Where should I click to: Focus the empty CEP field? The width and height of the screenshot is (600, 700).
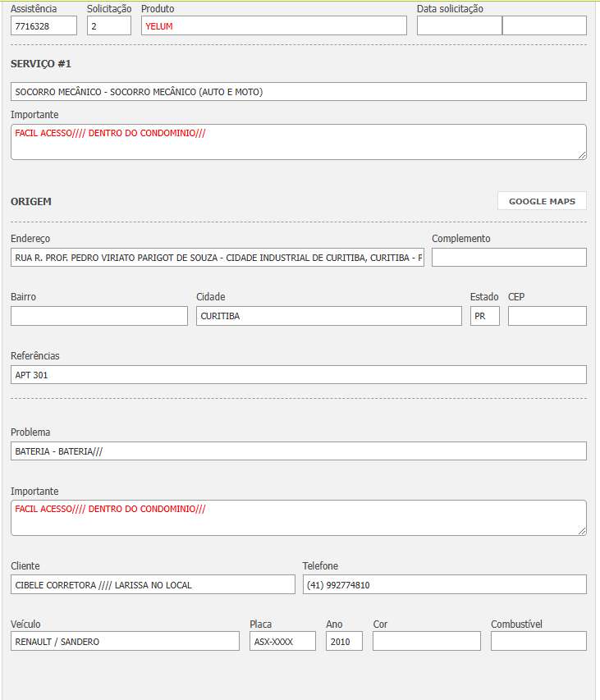[547, 316]
